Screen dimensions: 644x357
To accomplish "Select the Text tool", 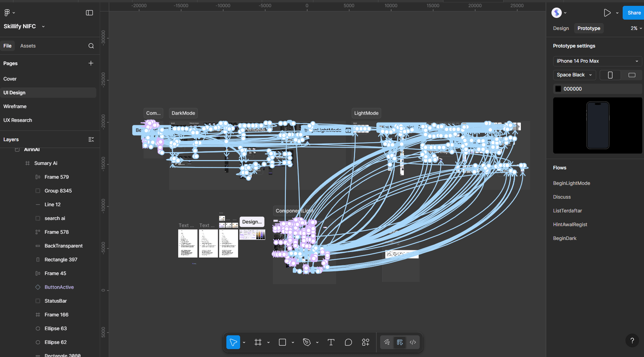I will pos(331,342).
